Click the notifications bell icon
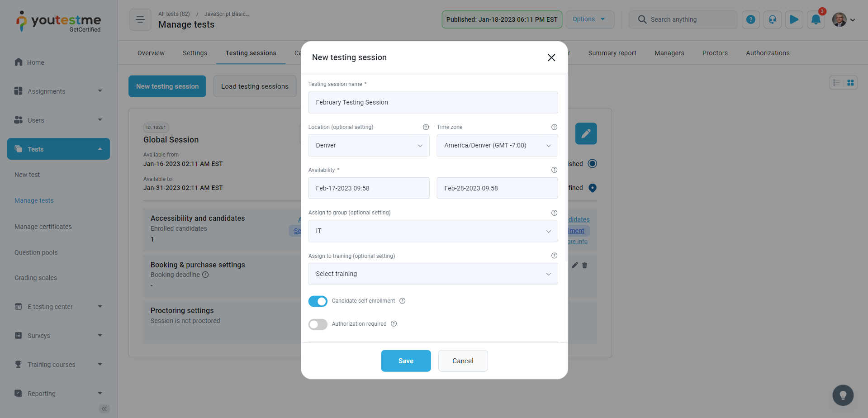This screenshot has height=418, width=868. pyautogui.click(x=816, y=20)
